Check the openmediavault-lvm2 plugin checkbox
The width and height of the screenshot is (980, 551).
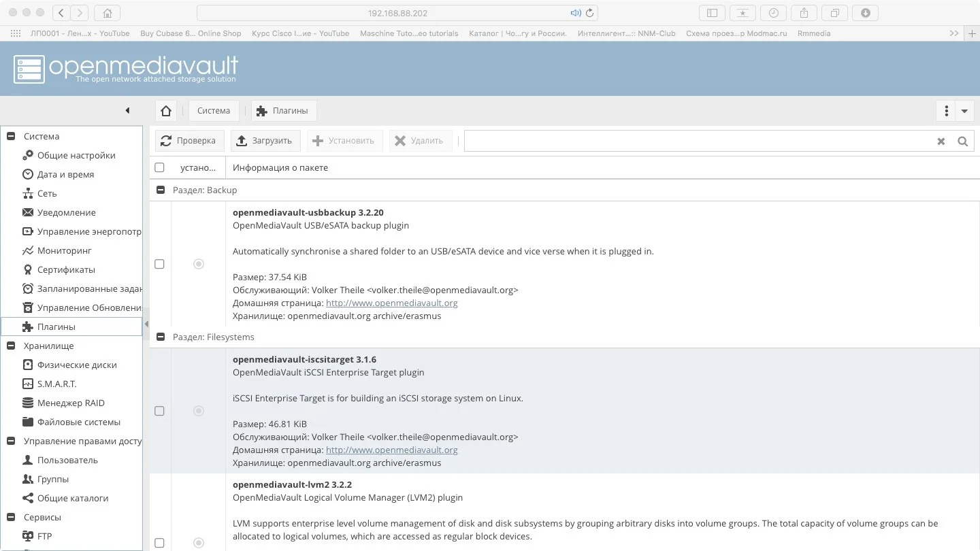click(159, 543)
